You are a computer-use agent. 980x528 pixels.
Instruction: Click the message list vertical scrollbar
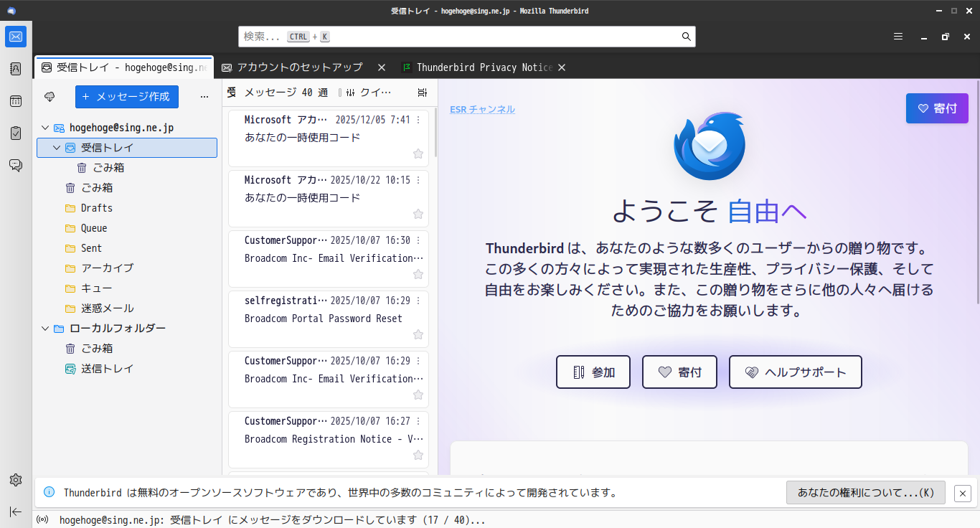[x=435, y=131]
